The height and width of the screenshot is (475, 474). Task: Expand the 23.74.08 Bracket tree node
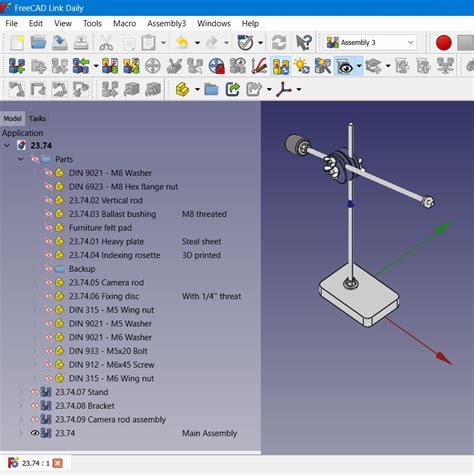click(21, 406)
